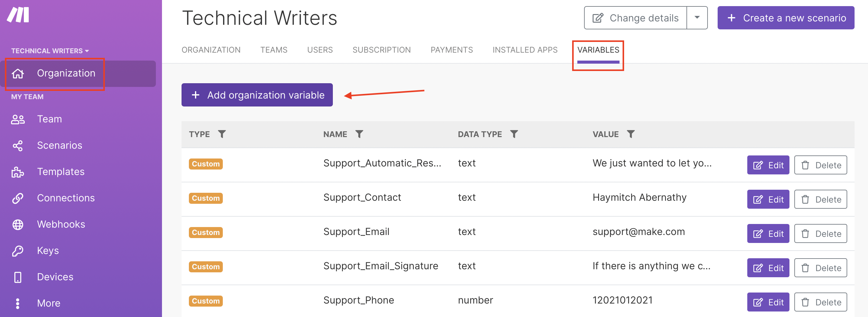This screenshot has height=317, width=868.
Task: Click the Keys key icon
Action: point(17,251)
